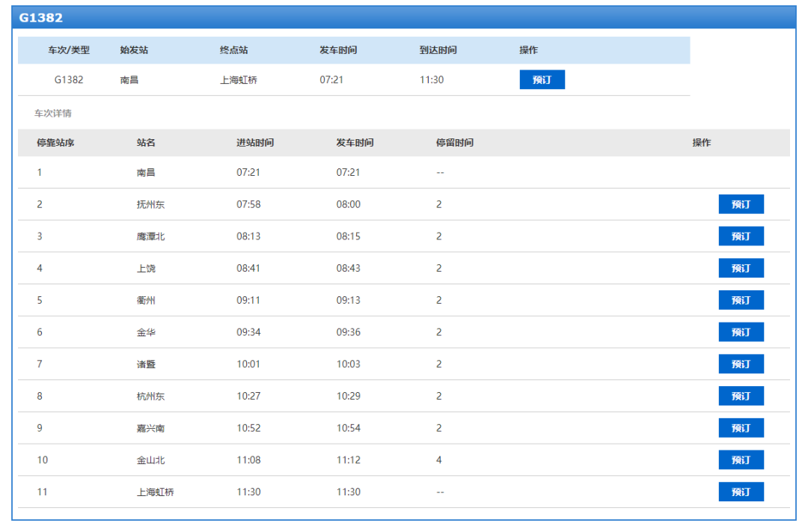Click the 停留时间 column header
This screenshot has width=808, height=532.
pyautogui.click(x=455, y=143)
